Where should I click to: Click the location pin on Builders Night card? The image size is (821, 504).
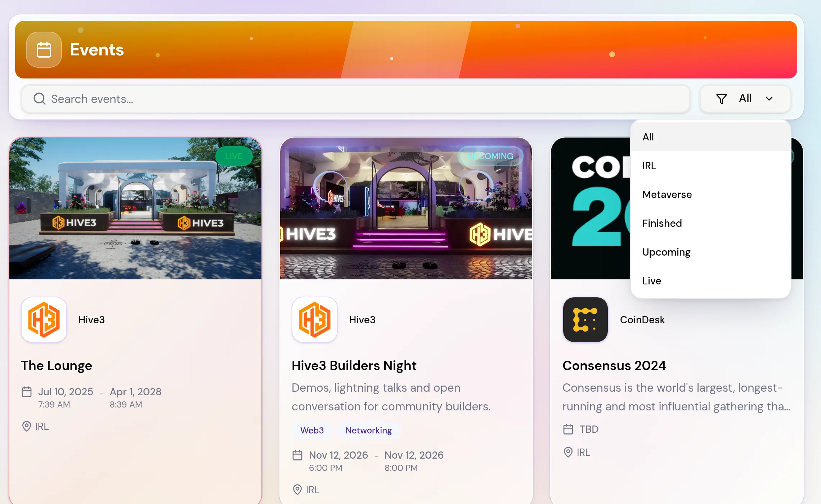click(297, 490)
